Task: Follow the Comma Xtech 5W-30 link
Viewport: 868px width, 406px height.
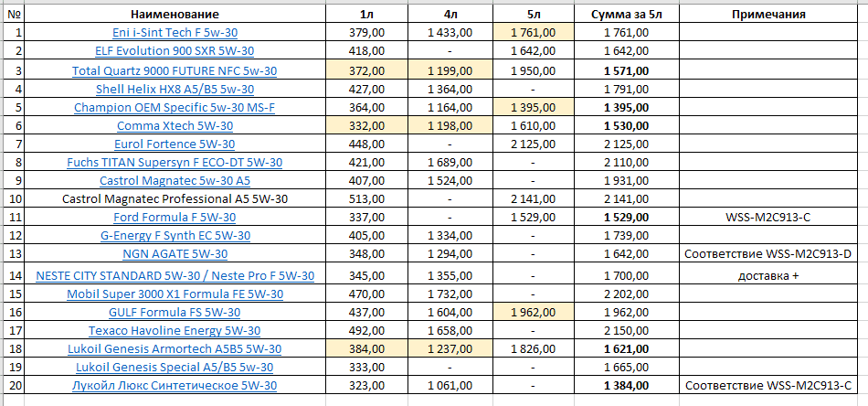Action: pyautogui.click(x=175, y=126)
